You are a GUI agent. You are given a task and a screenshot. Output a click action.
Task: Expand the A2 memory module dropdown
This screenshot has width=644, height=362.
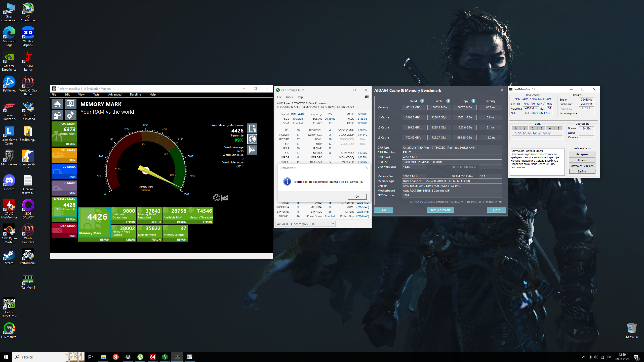click(333, 224)
